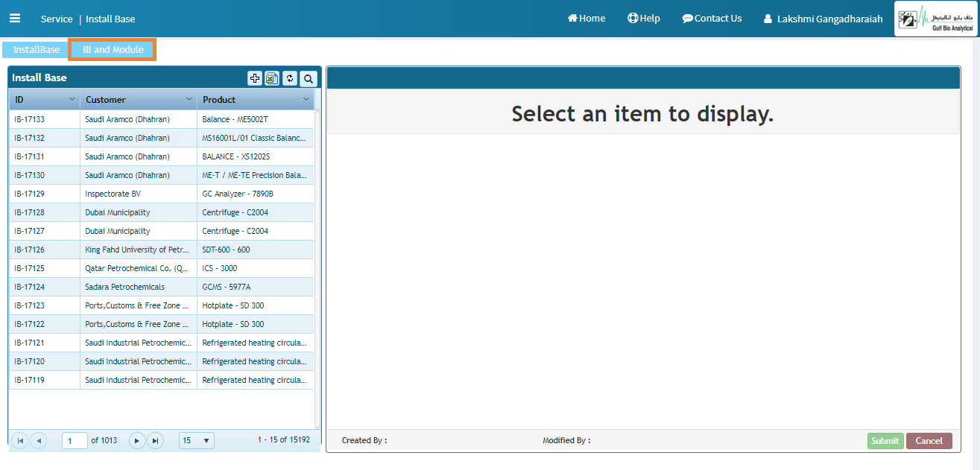Jump to the last page of results
This screenshot has height=470, width=980.
point(155,441)
